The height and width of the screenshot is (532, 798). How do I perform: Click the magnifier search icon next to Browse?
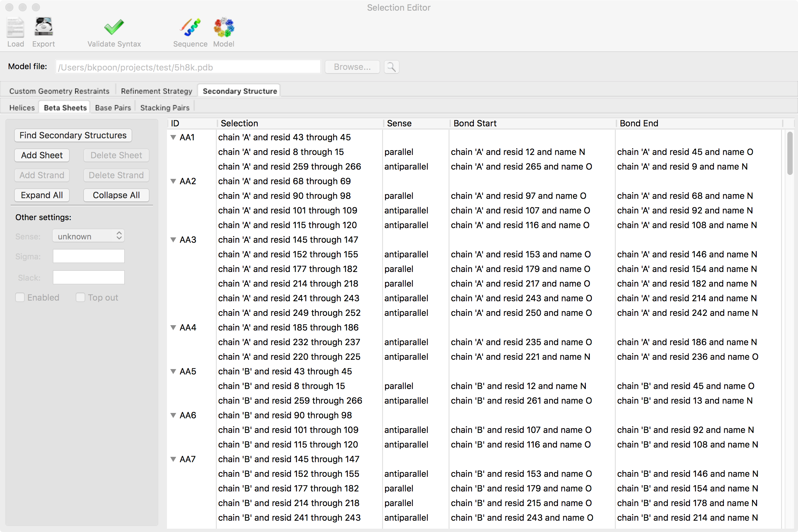tap(391, 67)
